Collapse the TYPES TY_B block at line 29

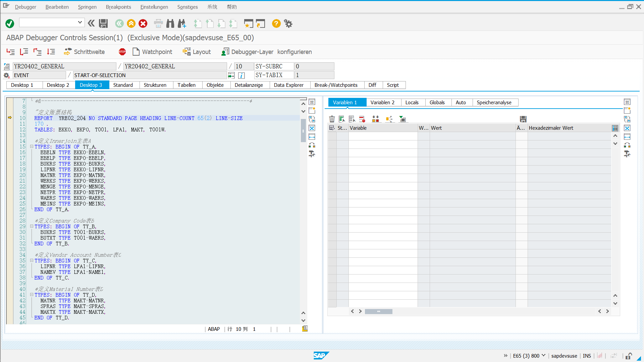pyautogui.click(x=32, y=226)
